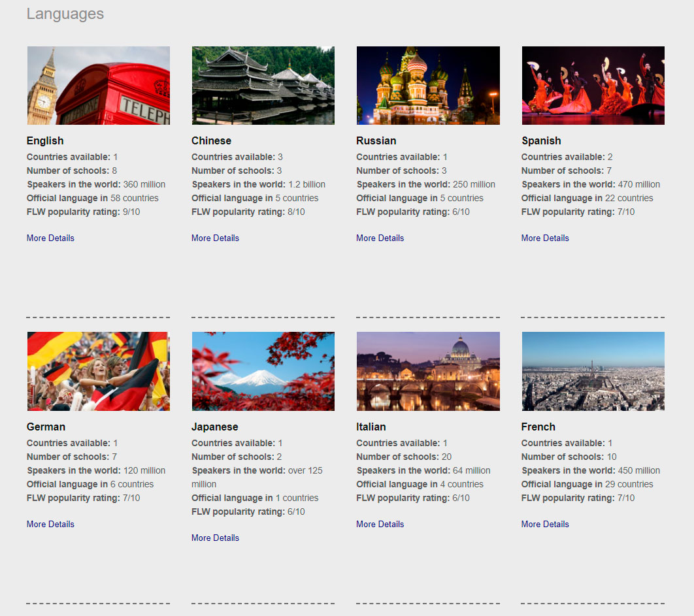
Task: Select the Russian language heading
Action: [x=376, y=140]
